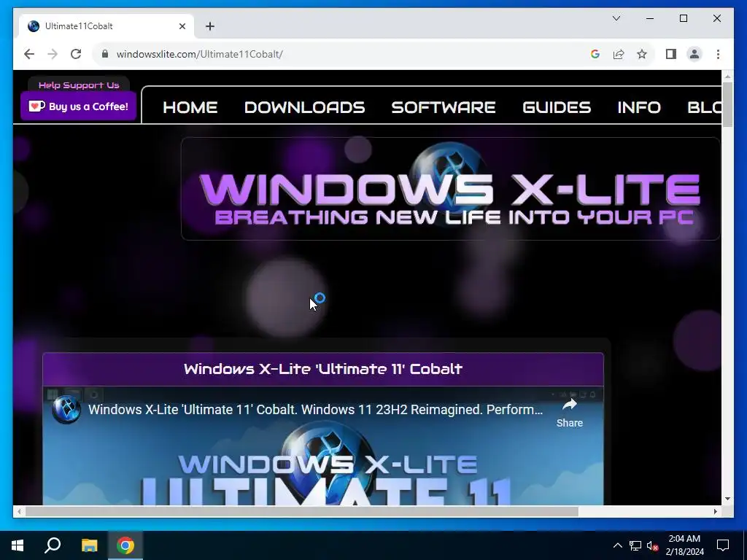Viewport: 747px width, 560px height.
Task: Bookmark this page with the star
Action: pos(642,54)
